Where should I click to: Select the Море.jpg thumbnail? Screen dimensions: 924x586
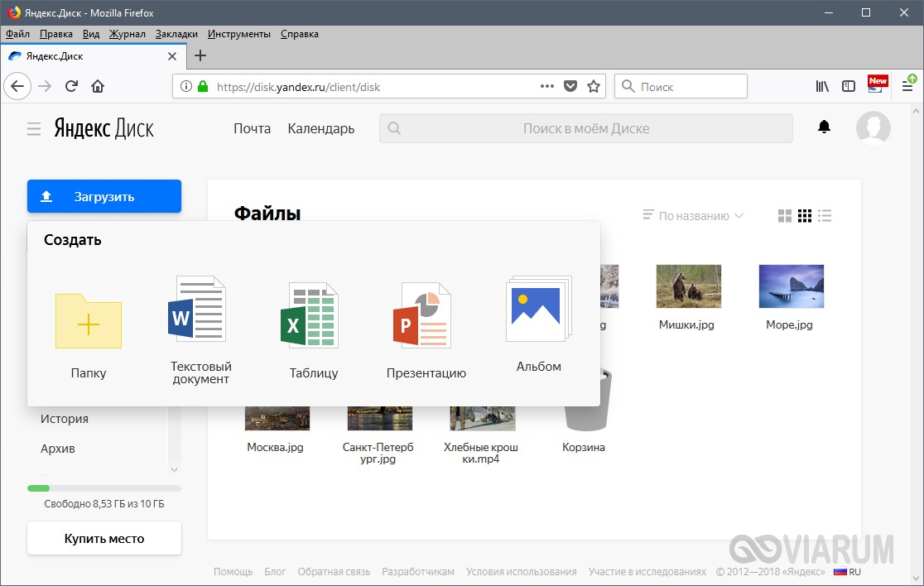tap(791, 286)
